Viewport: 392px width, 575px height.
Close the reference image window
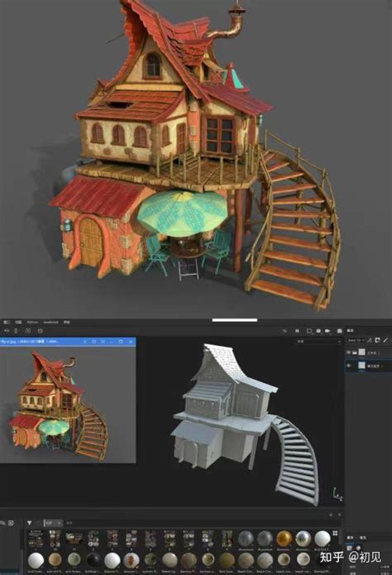point(131,342)
